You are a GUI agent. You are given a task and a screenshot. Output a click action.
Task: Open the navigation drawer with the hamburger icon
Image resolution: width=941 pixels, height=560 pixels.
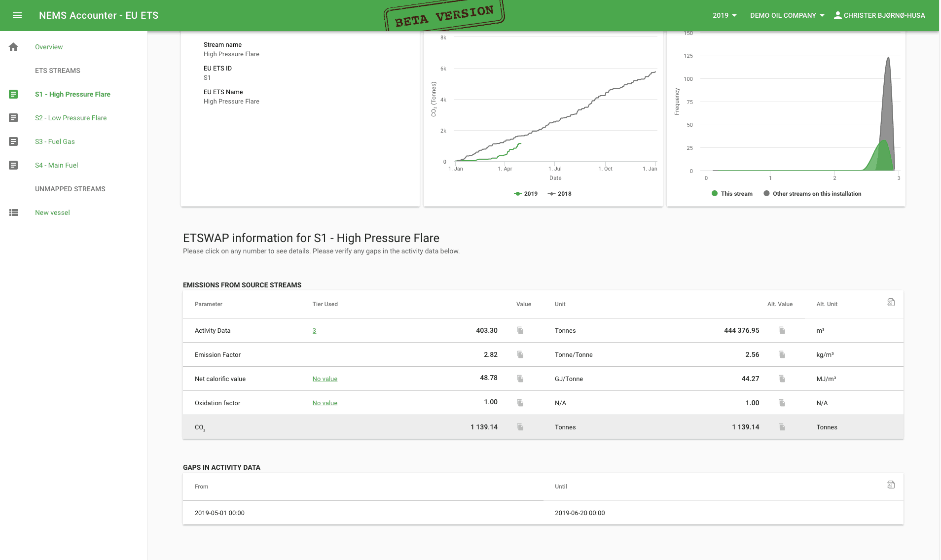17,15
